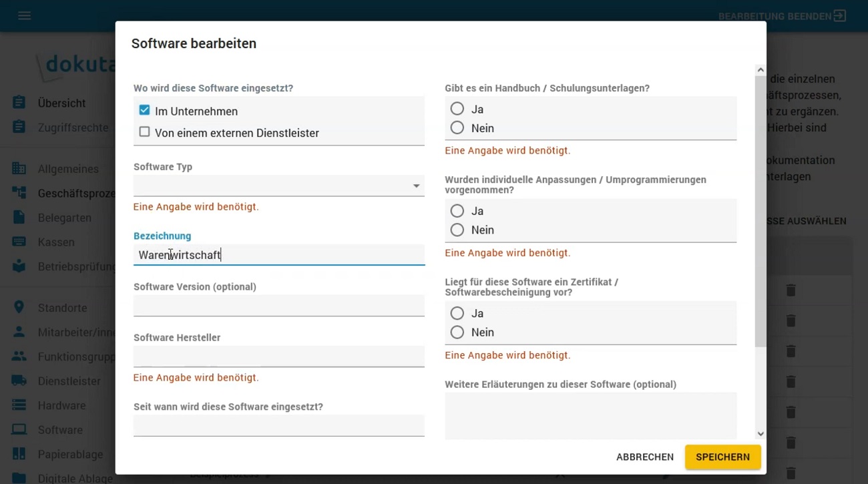868x484 pixels.
Task: Click the scrollbar up arrow
Action: coord(761,70)
